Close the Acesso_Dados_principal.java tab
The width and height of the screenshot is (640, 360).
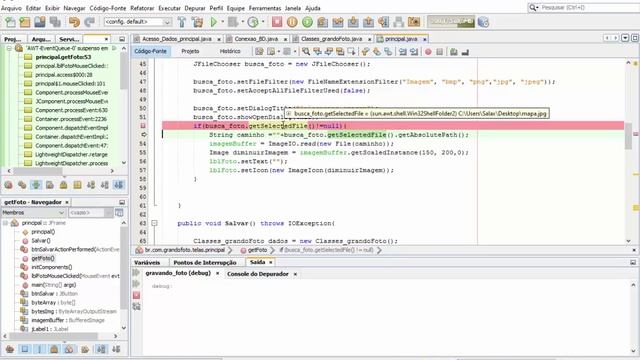tap(219, 39)
